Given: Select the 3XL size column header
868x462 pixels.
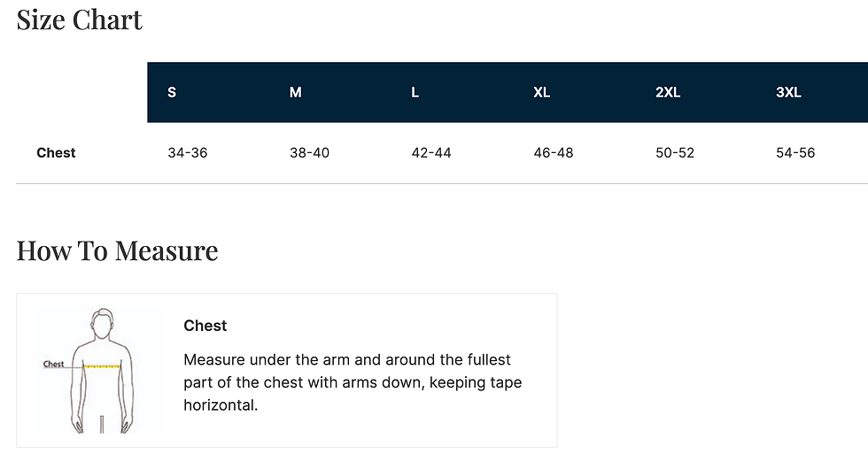Looking at the screenshot, I should (x=788, y=92).
